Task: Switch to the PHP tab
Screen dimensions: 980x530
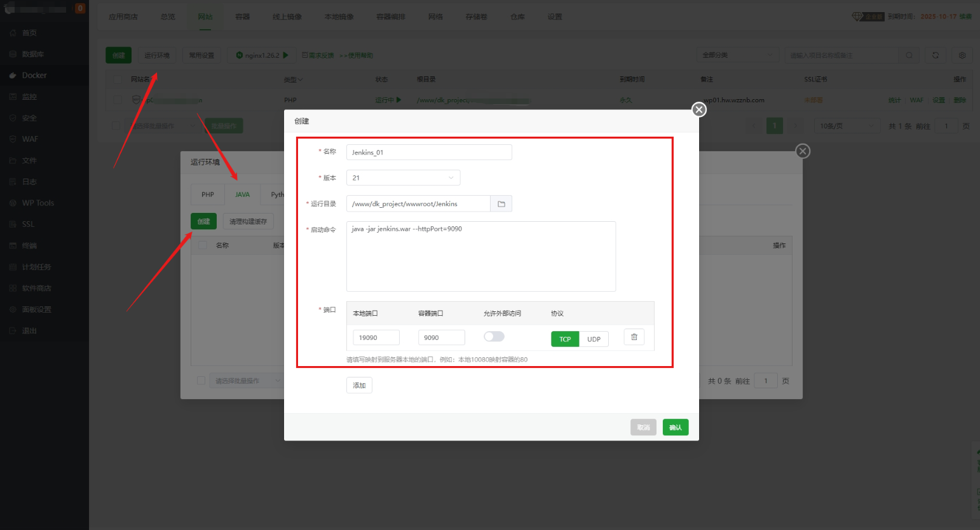Action: [208, 194]
